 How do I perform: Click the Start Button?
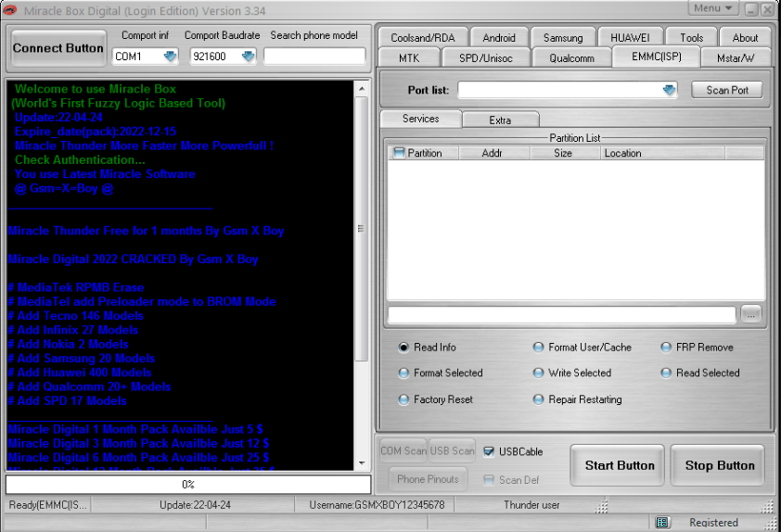point(618,465)
